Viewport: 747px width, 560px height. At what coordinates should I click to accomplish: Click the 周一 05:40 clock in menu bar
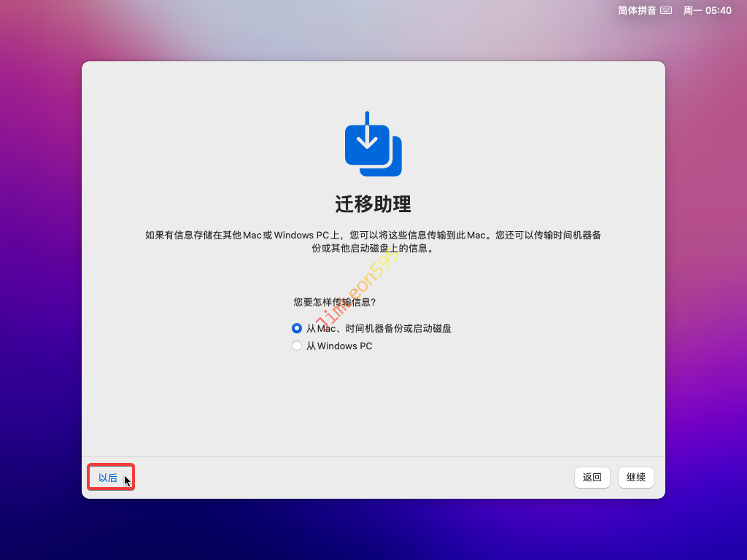tap(707, 10)
